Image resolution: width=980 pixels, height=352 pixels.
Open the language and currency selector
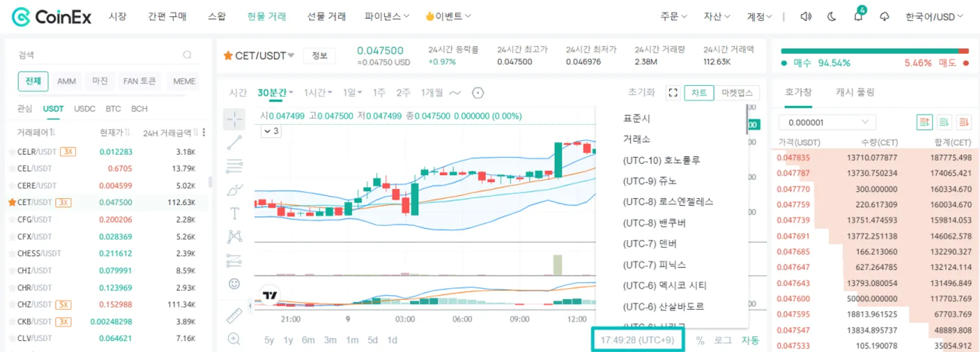point(934,17)
